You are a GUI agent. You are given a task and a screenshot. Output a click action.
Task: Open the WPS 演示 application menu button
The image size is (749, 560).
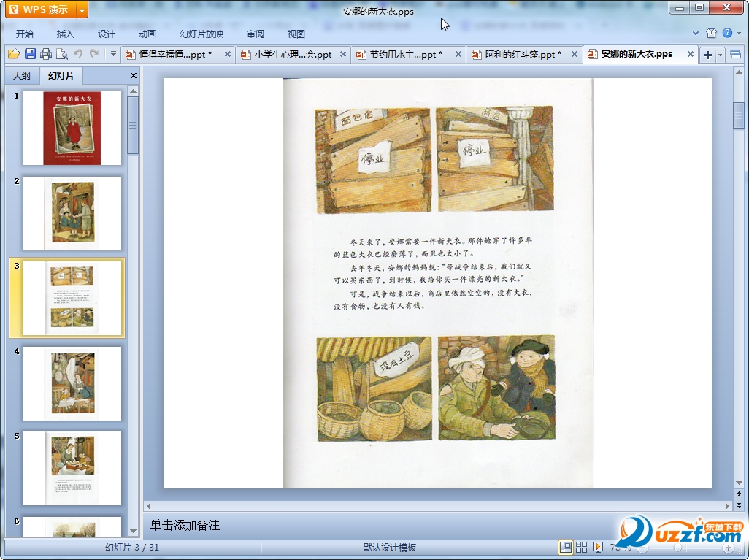pyautogui.click(x=41, y=9)
